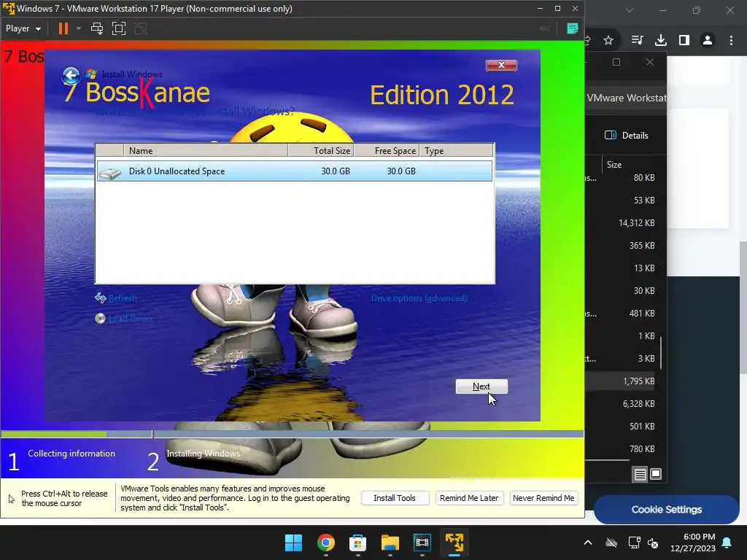
Task: Switch File Explorer to large thumbnails view
Action: point(656,474)
